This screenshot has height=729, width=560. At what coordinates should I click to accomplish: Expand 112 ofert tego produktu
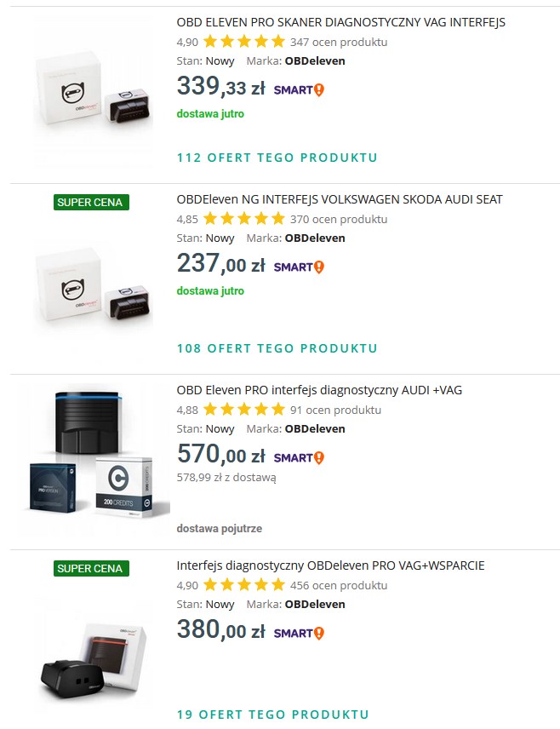(x=277, y=158)
